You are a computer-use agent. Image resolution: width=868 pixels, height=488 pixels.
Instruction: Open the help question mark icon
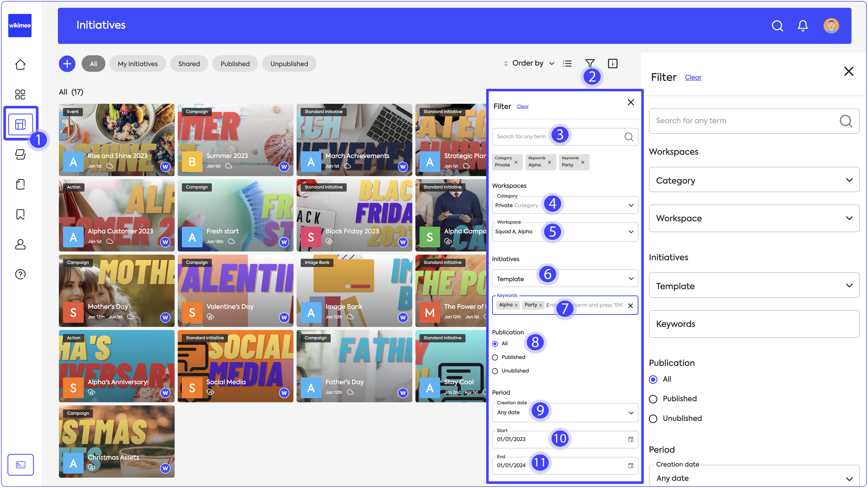[x=20, y=274]
